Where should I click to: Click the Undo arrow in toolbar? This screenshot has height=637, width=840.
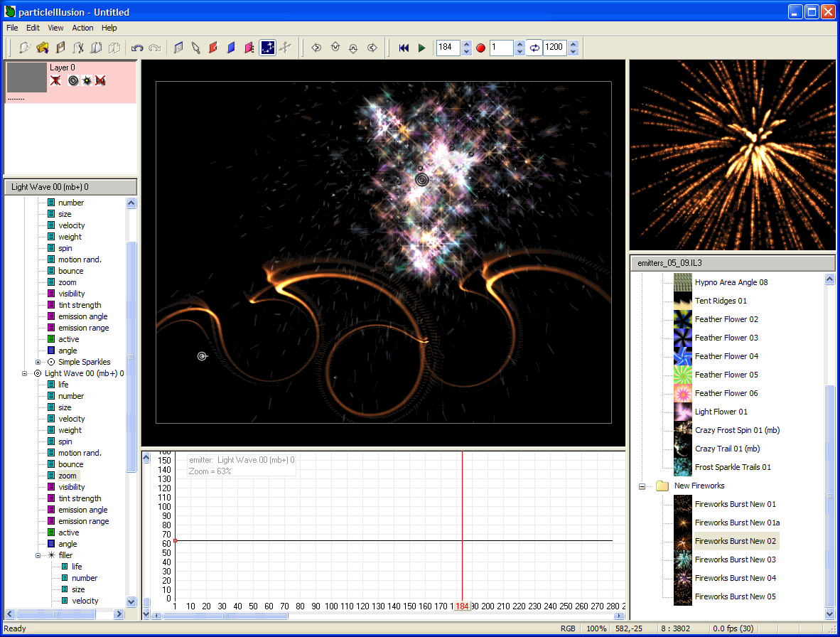137,48
